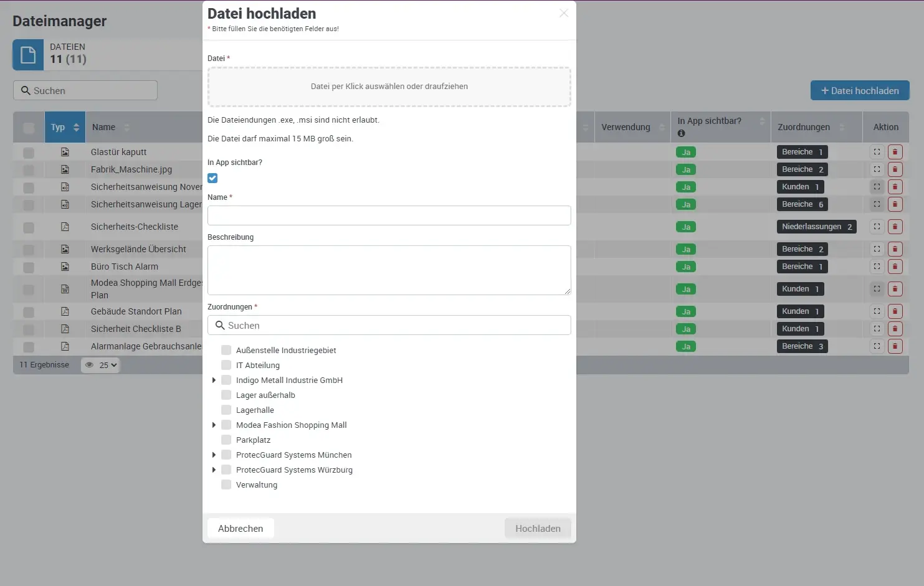
Task: Click the info icon under the "In App sichtbar?" header
Action: pos(682,133)
